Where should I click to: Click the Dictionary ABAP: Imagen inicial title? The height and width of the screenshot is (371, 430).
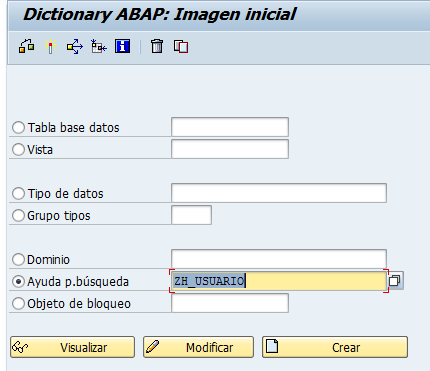coord(159,14)
